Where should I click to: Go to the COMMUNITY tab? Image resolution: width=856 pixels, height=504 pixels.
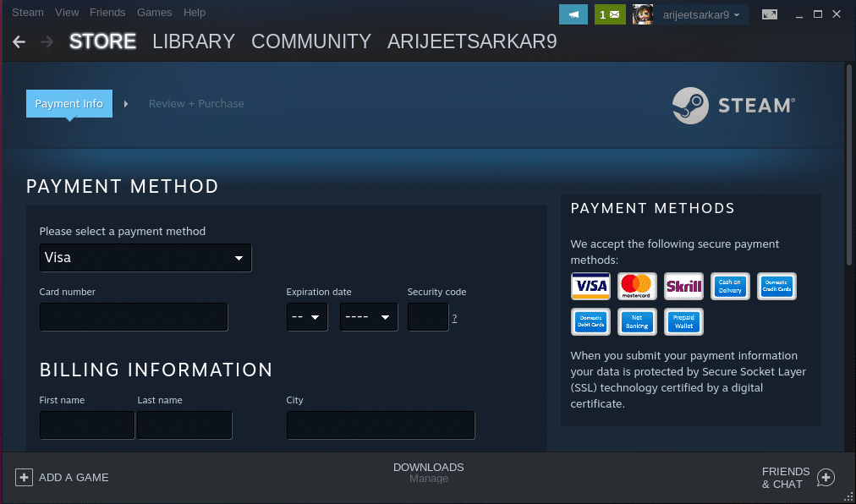point(311,42)
